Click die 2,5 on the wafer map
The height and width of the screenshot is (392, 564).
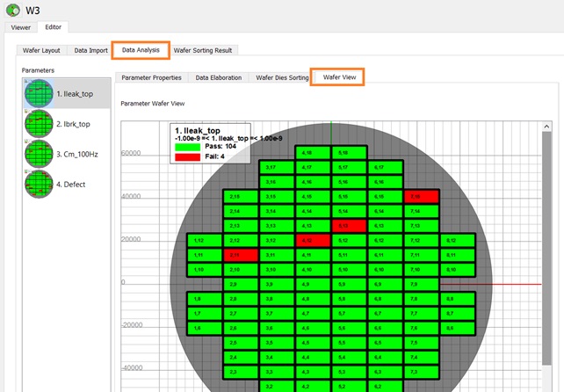click(241, 343)
